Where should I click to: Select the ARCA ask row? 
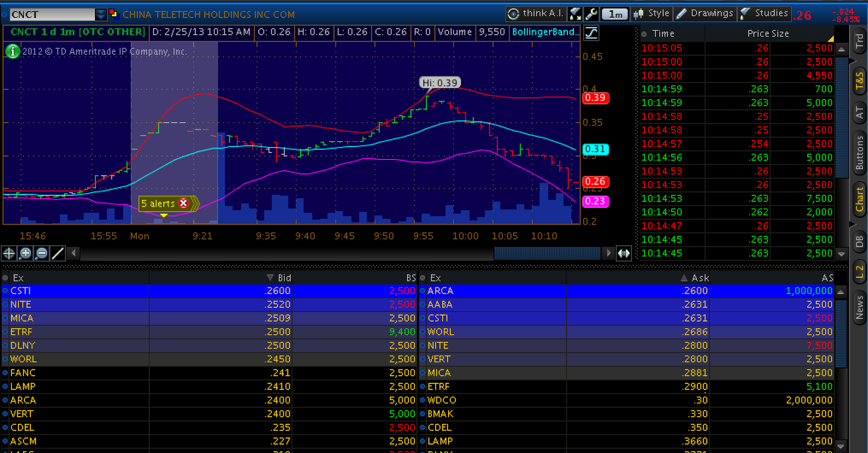627,291
